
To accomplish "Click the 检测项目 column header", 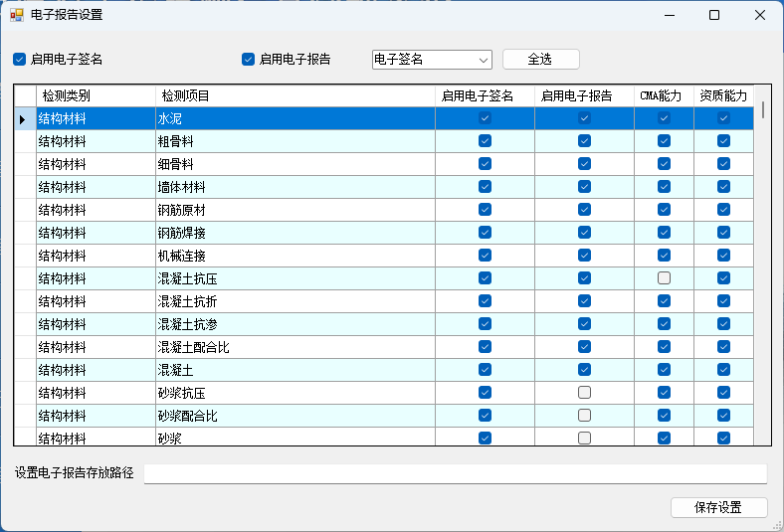I will (294, 95).
